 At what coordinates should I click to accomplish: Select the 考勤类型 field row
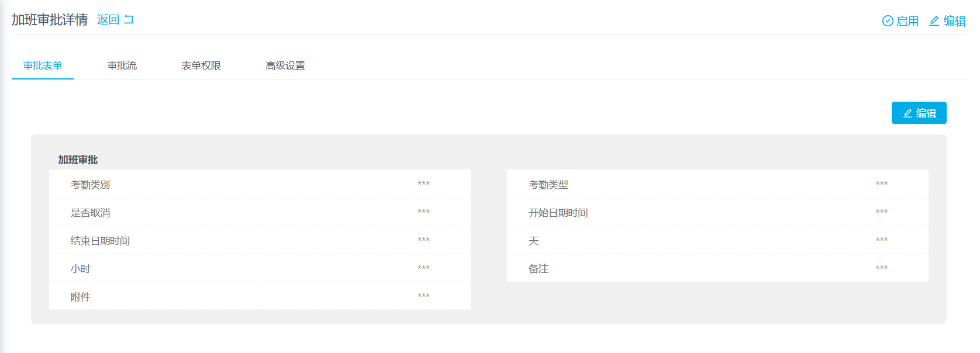717,184
